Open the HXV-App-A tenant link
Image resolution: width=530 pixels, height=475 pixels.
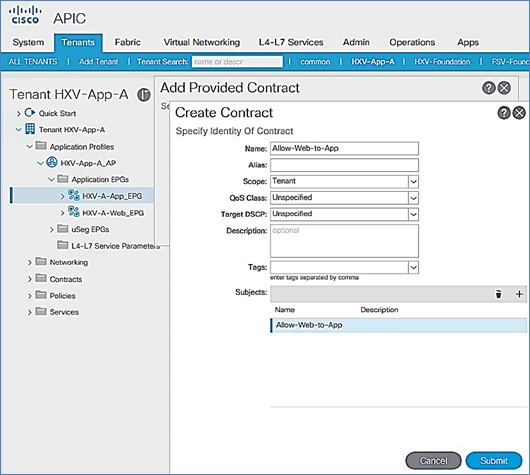point(372,62)
